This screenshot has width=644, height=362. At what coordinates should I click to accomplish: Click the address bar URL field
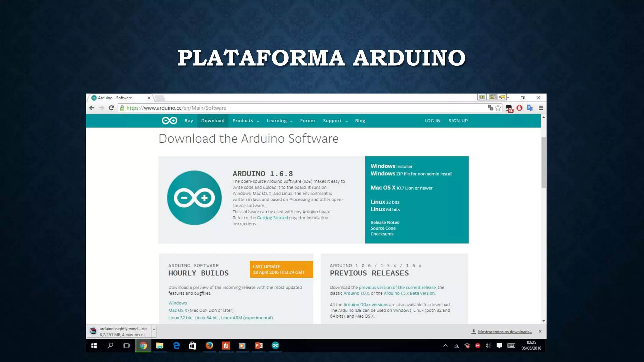pos(302,108)
